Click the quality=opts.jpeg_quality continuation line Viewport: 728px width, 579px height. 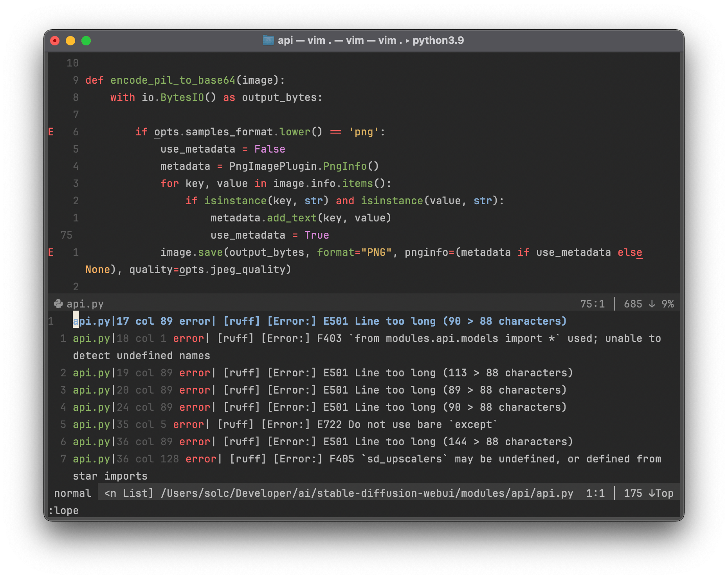(x=188, y=270)
